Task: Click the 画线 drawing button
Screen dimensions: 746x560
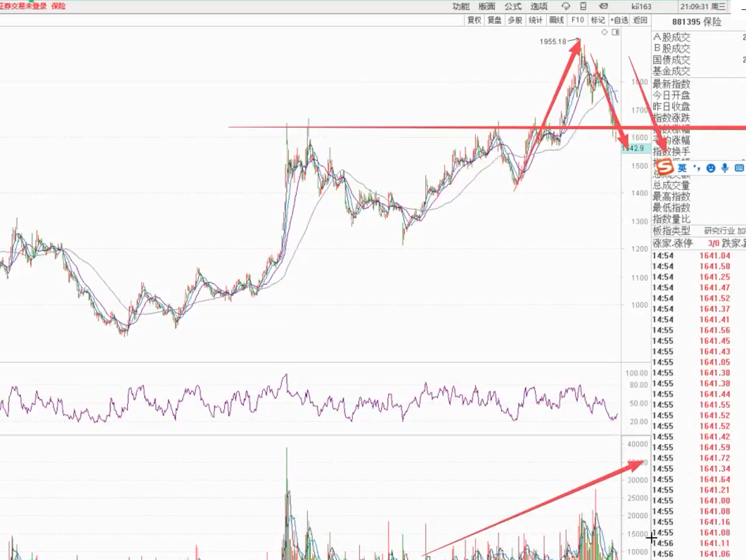Action: pyautogui.click(x=556, y=20)
